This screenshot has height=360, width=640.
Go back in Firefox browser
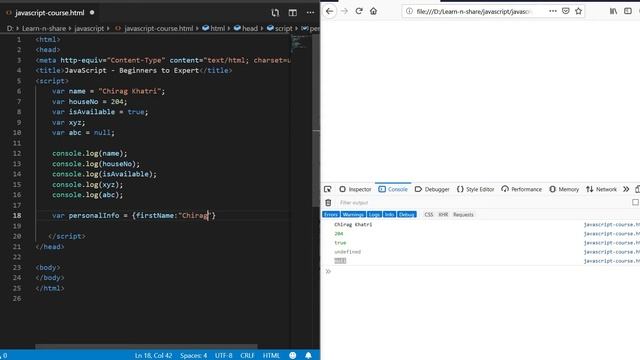(329, 11)
